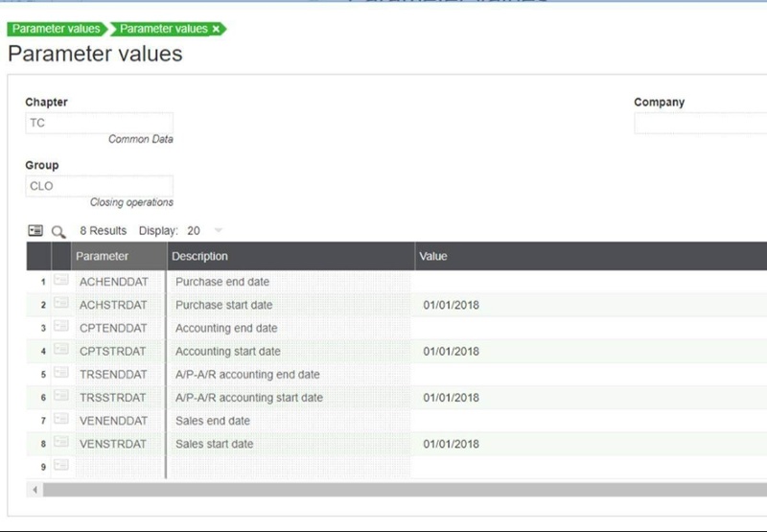The image size is (767, 532).
Task: Close the second Parameter values breadcrumb
Action: [217, 29]
